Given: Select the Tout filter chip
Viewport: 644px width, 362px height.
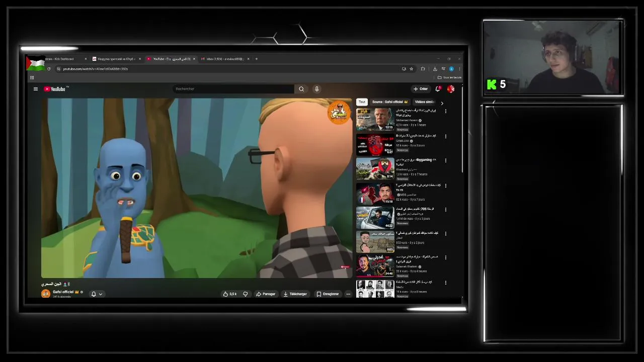Looking at the screenshot, I should pyautogui.click(x=362, y=102).
